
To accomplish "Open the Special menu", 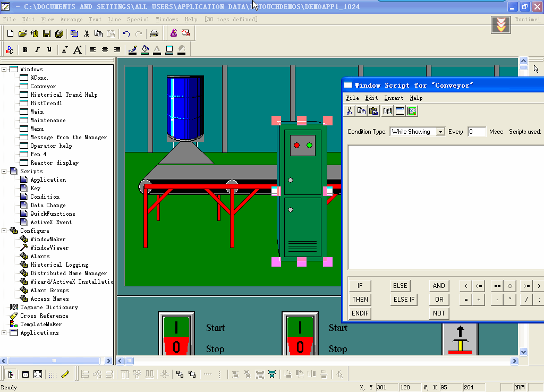I will pyautogui.click(x=138, y=20).
